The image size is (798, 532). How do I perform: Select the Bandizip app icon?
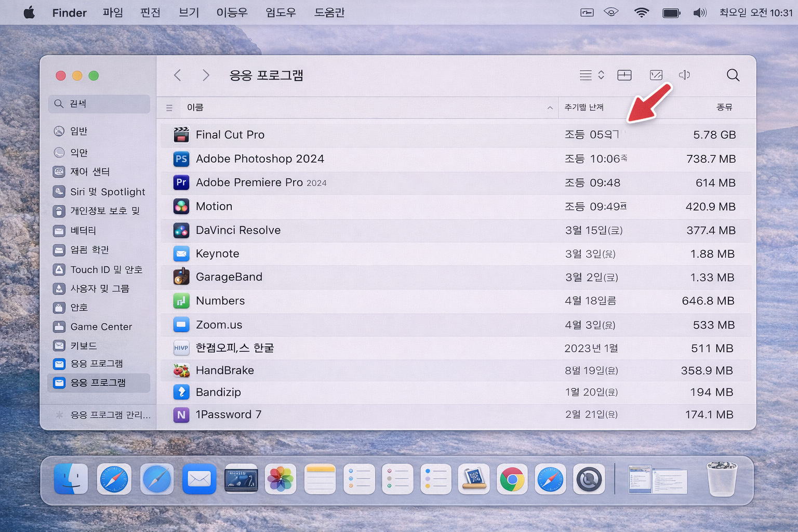pyautogui.click(x=181, y=392)
